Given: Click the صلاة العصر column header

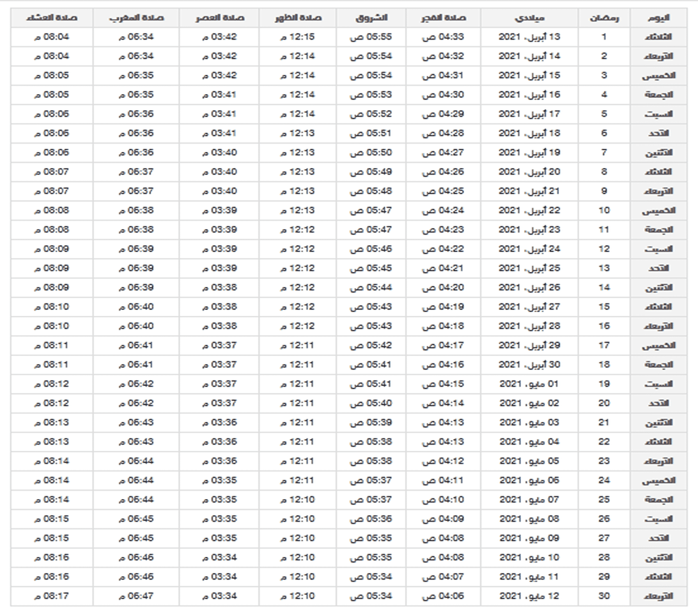Looking at the screenshot, I should tap(219, 18).
